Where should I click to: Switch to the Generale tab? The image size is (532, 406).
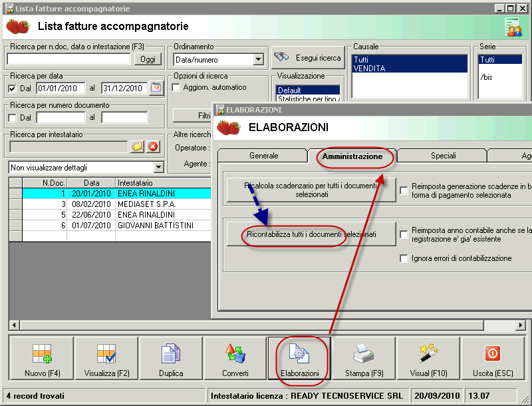263,156
